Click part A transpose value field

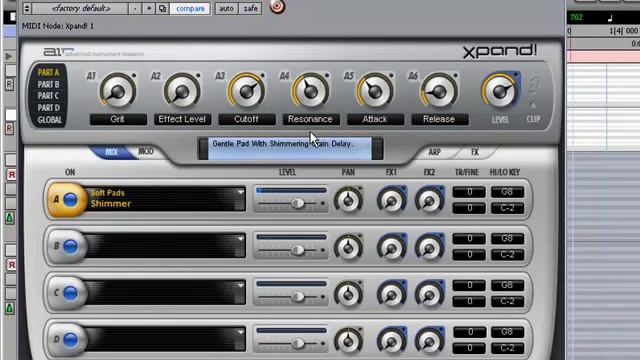[x=469, y=192]
